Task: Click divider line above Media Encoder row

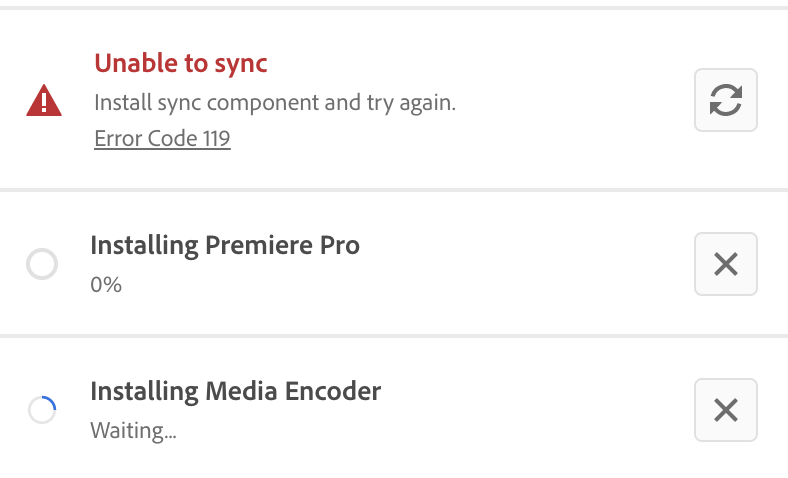Action: click(x=394, y=335)
